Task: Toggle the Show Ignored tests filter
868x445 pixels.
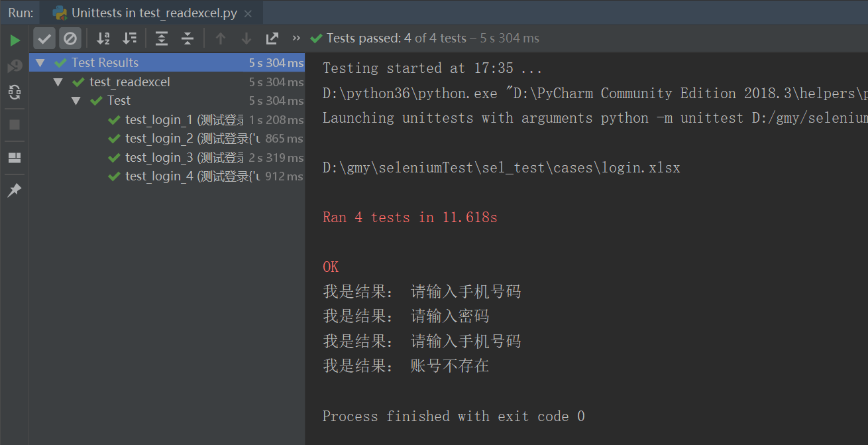Action: tap(70, 38)
